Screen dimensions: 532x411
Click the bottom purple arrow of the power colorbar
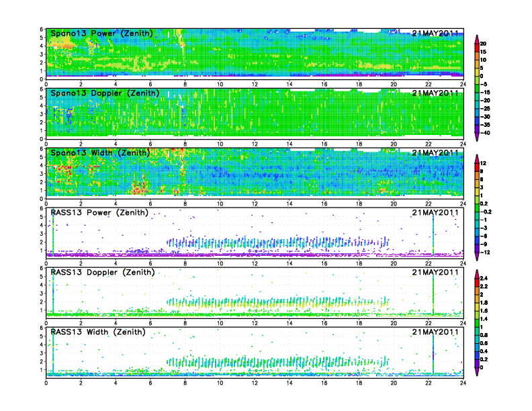click(477, 137)
